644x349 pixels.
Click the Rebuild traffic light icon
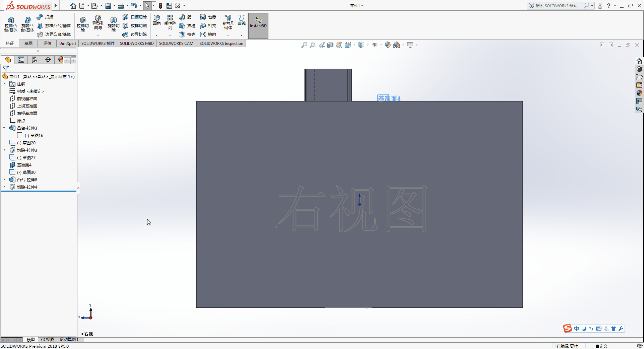click(x=160, y=6)
